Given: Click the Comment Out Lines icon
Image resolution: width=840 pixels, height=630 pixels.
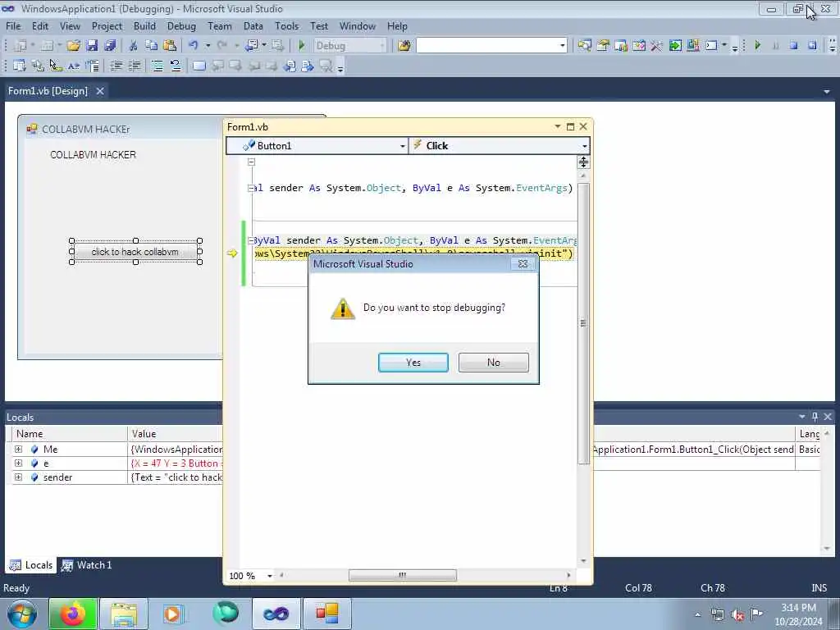Looking at the screenshot, I should click(157, 66).
